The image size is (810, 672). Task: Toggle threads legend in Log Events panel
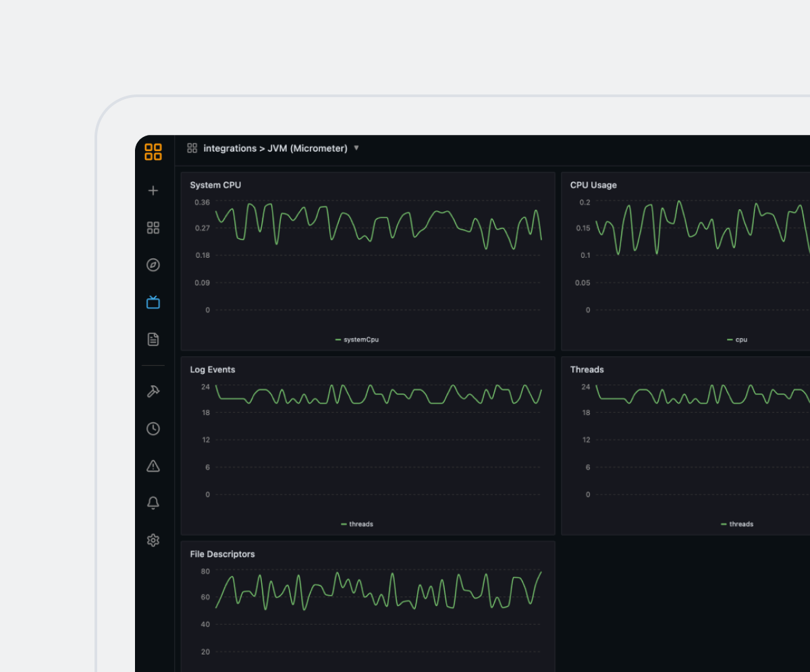[x=357, y=524]
